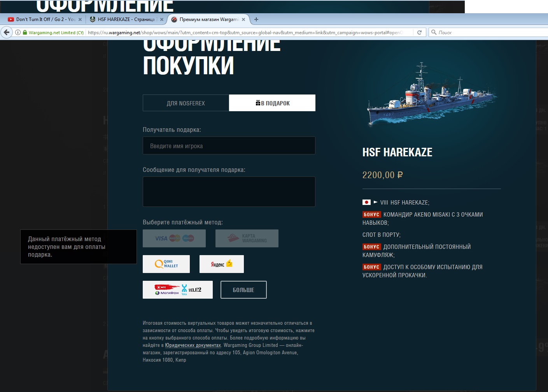
Task: Click the browser back arrow button
Action: coord(7,32)
